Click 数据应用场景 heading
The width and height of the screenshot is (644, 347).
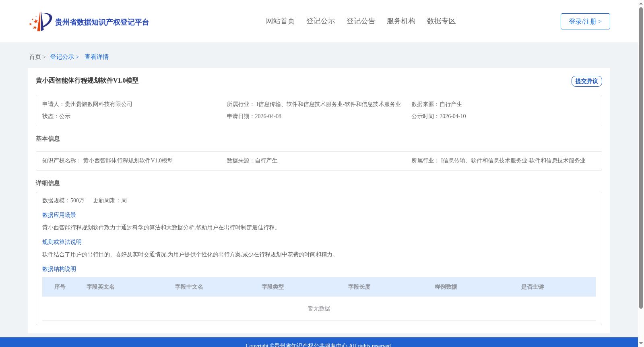click(x=59, y=215)
